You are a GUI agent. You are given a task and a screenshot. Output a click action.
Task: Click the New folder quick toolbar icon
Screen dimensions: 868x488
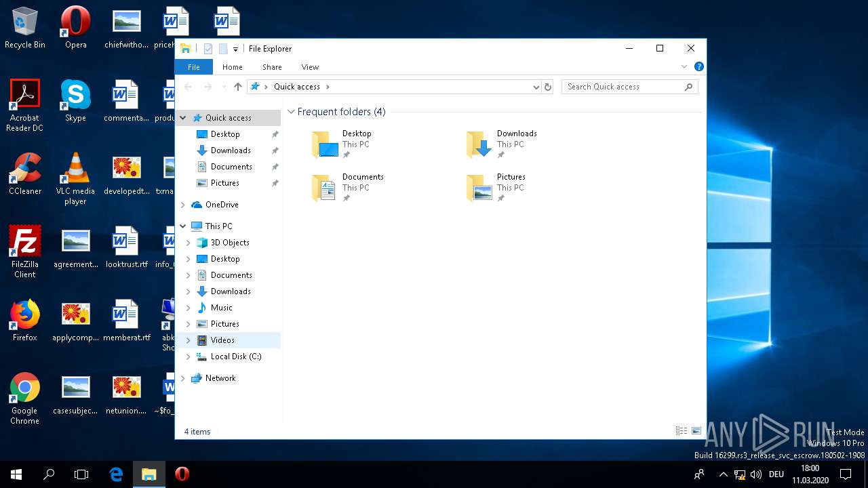pyautogui.click(x=222, y=49)
